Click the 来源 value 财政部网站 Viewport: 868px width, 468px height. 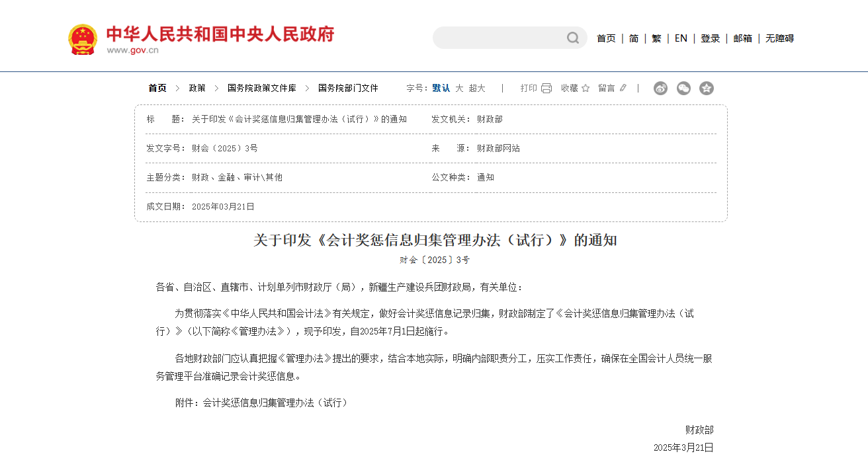click(x=498, y=148)
